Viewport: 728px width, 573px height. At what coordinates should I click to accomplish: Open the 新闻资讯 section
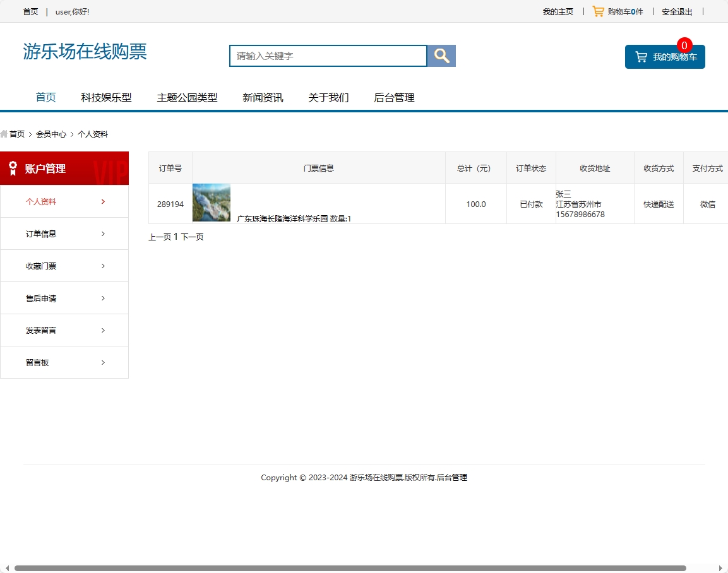(x=263, y=97)
